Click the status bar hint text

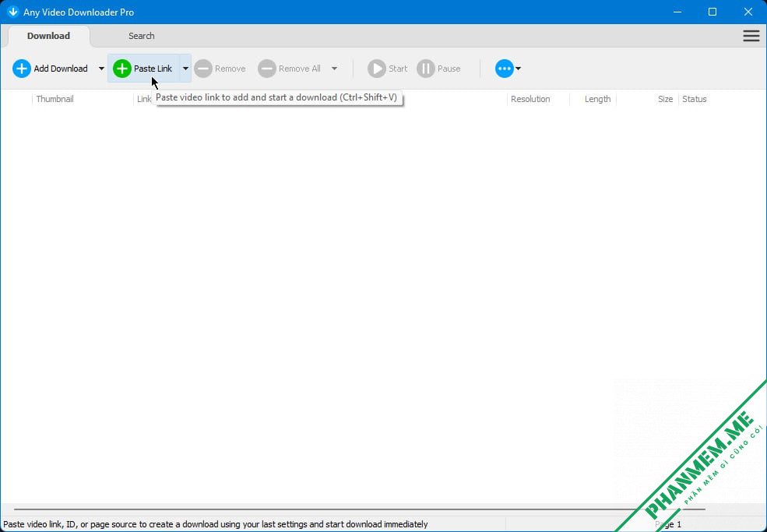coord(216,524)
